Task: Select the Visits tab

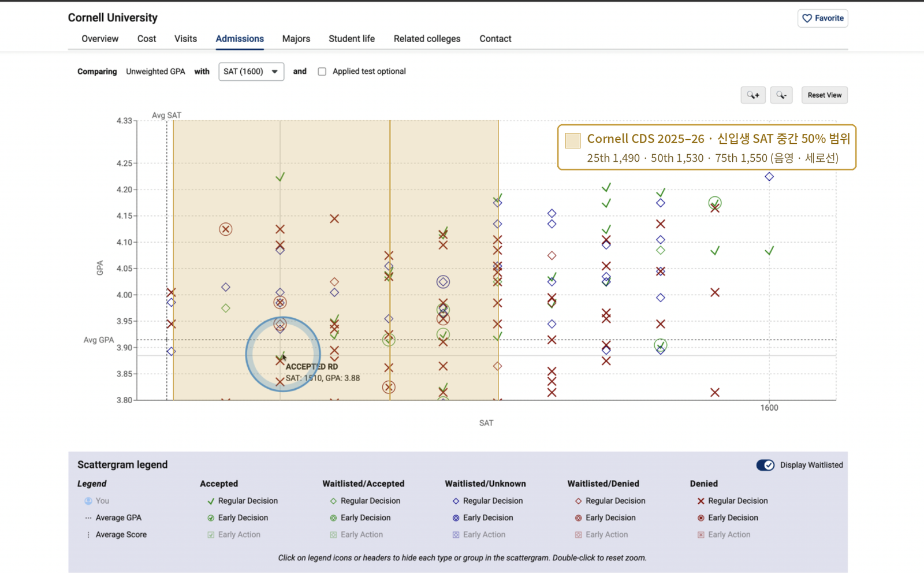Action: 185,39
